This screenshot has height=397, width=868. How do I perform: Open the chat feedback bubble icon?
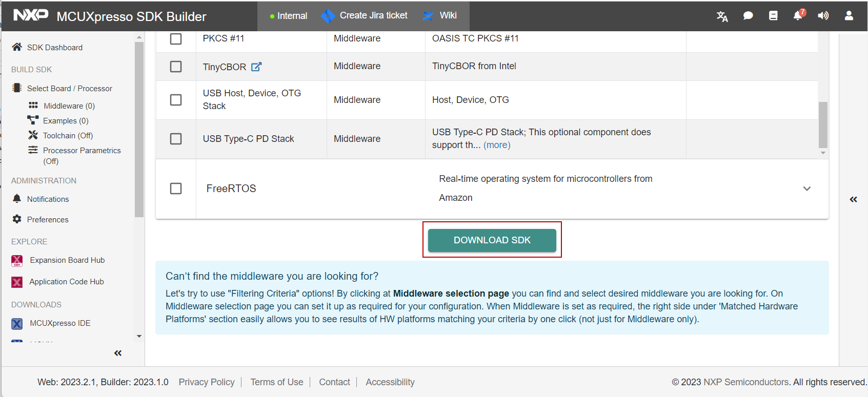pos(748,16)
